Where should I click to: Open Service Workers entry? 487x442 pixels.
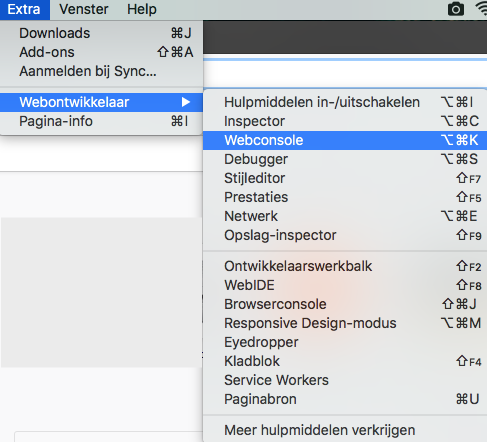point(345,380)
